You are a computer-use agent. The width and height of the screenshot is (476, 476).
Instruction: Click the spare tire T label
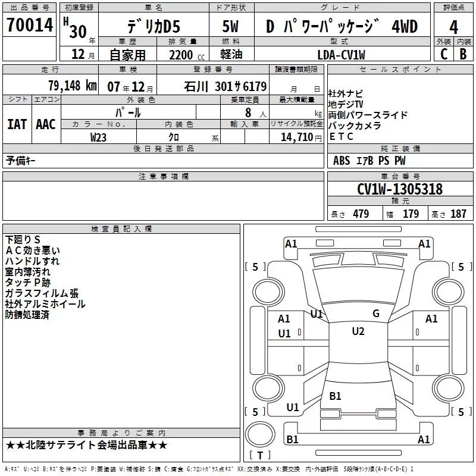point(260,455)
